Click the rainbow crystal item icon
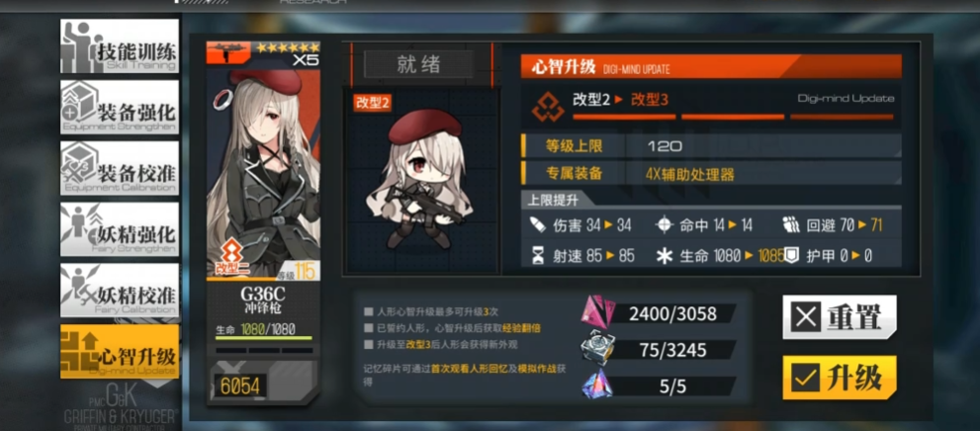This screenshot has width=980, height=431. 598,385
